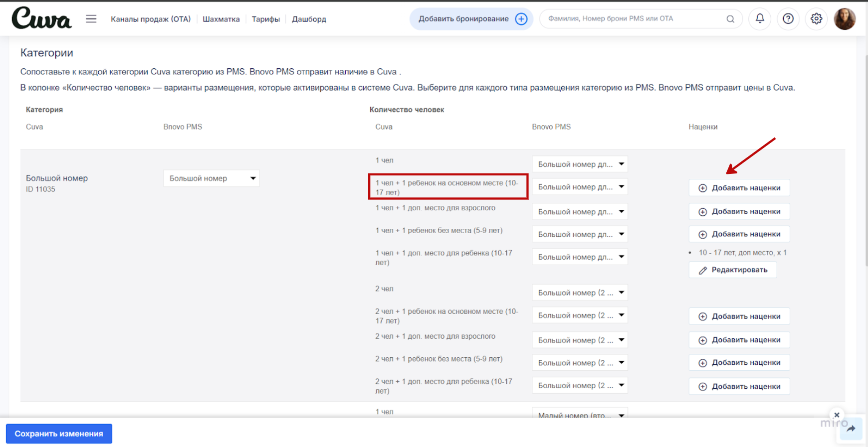
Task: Click Редактировать for the 10-17 лет markup
Action: (732, 270)
